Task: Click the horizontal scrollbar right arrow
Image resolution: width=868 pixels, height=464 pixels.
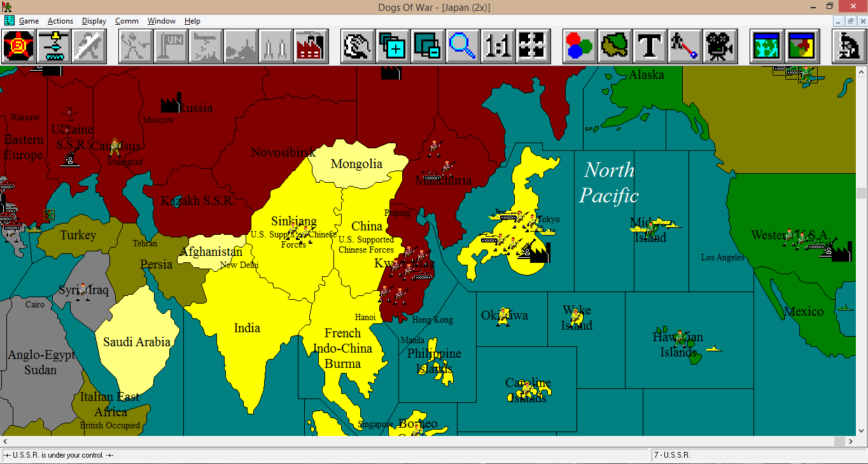Action: pos(851,441)
